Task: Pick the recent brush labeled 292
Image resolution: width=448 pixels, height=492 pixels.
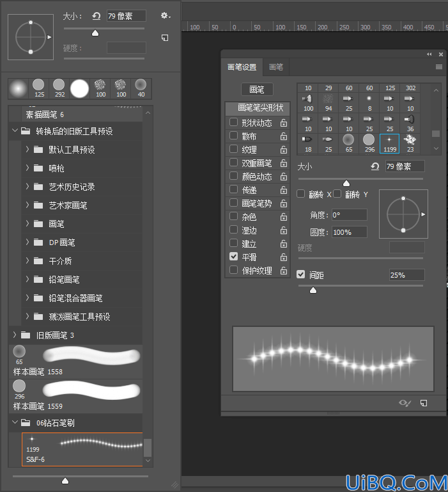Action: point(59,88)
